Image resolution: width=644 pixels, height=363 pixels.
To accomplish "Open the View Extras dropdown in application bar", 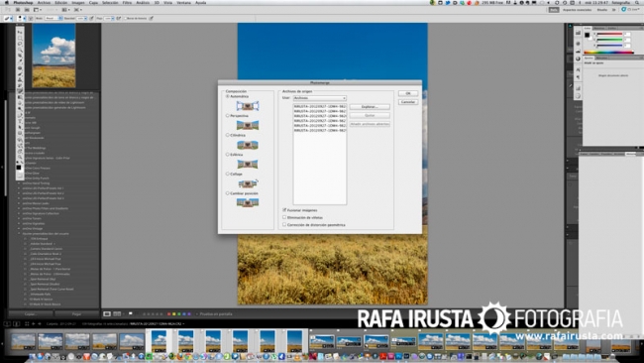I will [x=37, y=10].
